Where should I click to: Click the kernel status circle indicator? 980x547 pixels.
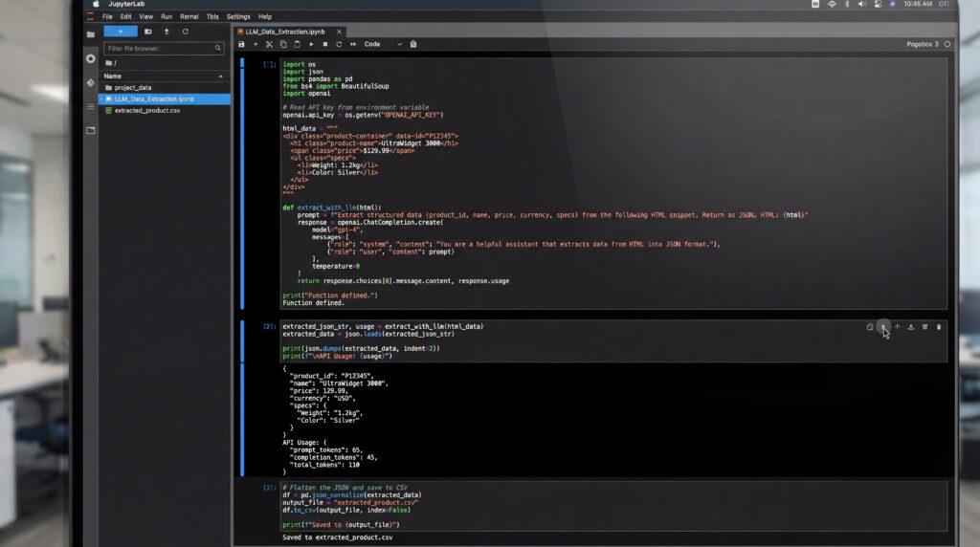(947, 44)
